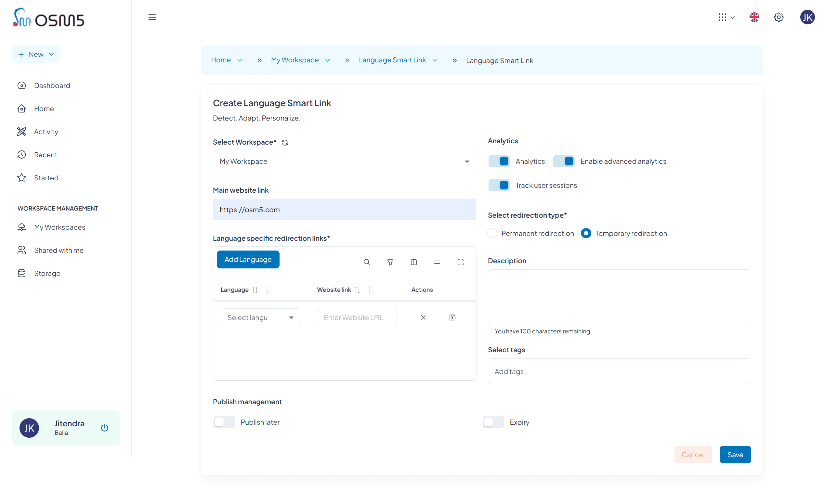Disable the Track user sessions toggle
Screen dimensions: 825x504
499,185
